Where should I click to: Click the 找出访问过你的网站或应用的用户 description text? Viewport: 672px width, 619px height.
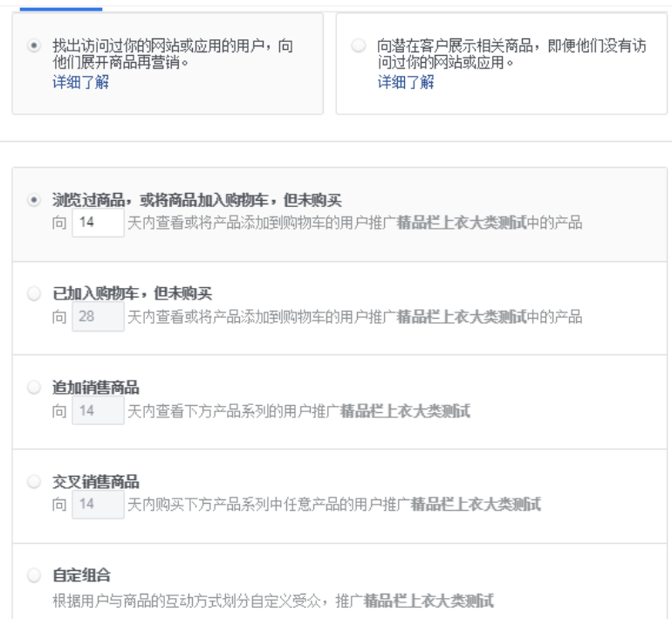pyautogui.click(x=173, y=54)
